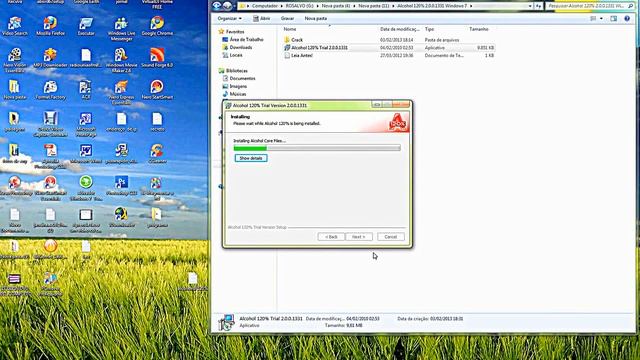Viewport: 640px width, 360px height.
Task: Click the address bar refresh button
Action: tap(539, 6)
